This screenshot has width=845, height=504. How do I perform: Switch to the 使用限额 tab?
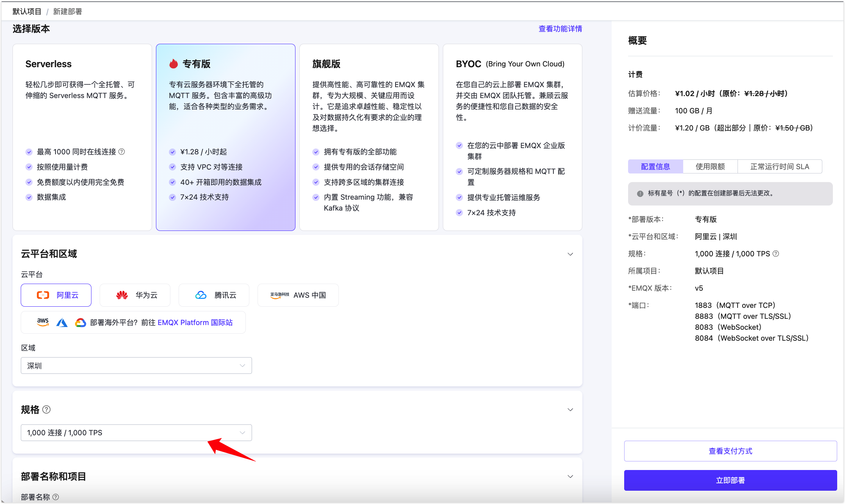point(710,166)
